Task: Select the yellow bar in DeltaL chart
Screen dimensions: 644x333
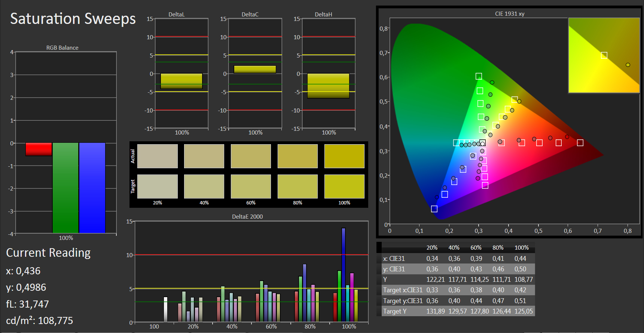Action: [181, 81]
